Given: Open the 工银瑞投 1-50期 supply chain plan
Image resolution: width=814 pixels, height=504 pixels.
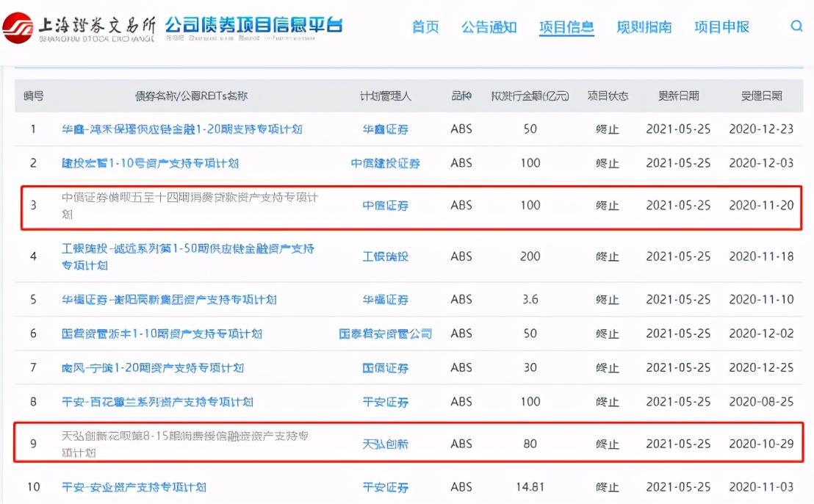Looking at the screenshot, I should (188, 256).
